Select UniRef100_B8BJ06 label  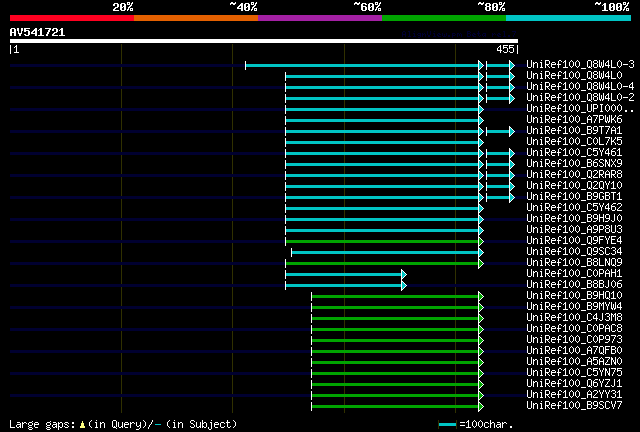tap(574, 285)
